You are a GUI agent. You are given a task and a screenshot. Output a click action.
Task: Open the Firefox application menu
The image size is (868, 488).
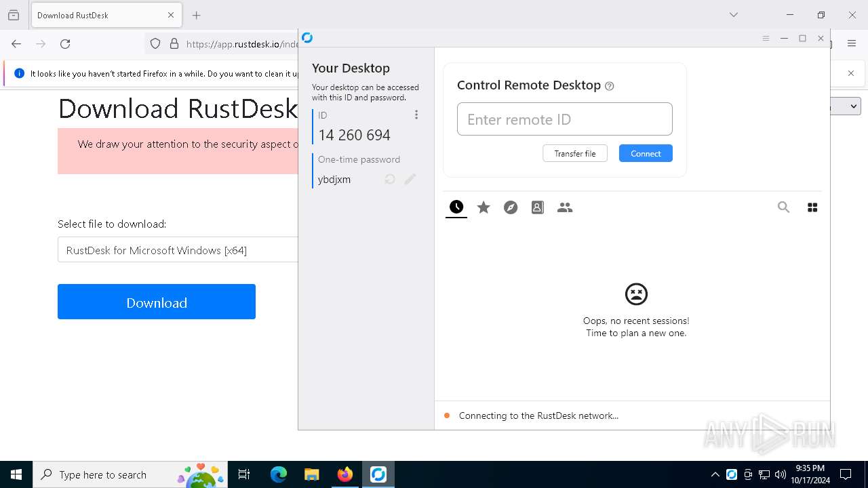pyautogui.click(x=852, y=43)
